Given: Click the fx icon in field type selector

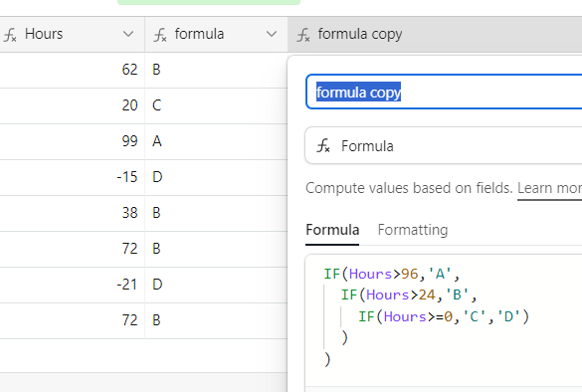Looking at the screenshot, I should (323, 146).
